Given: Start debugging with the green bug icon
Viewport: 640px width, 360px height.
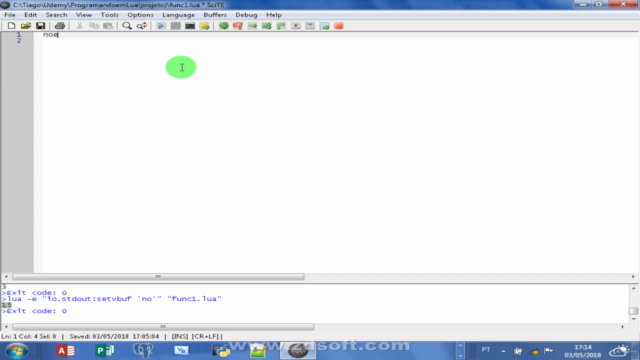Looking at the screenshot, I should click(x=223, y=26).
